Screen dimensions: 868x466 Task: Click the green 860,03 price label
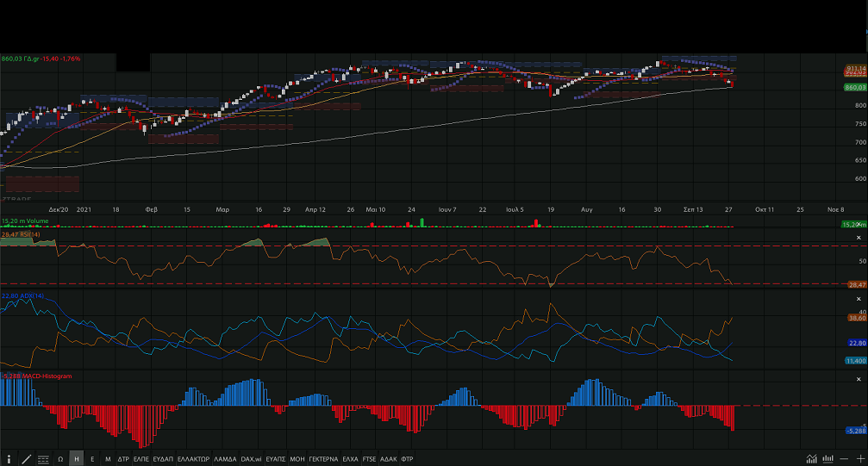point(854,87)
